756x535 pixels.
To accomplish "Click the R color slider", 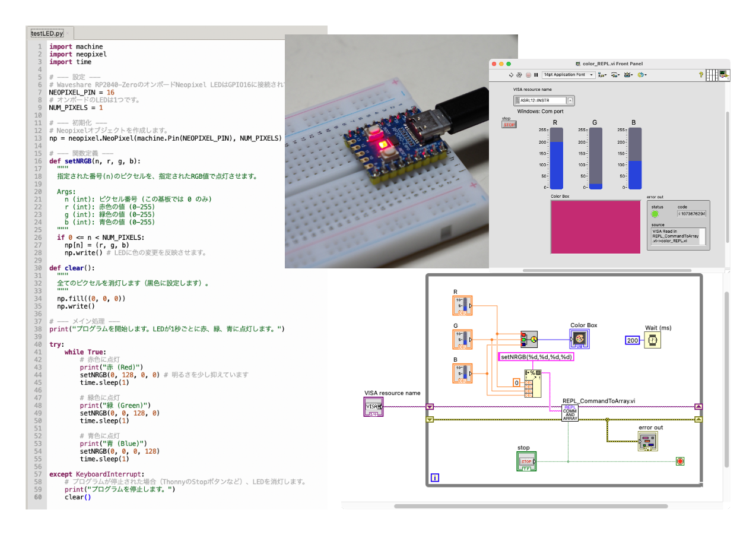I will point(556,157).
